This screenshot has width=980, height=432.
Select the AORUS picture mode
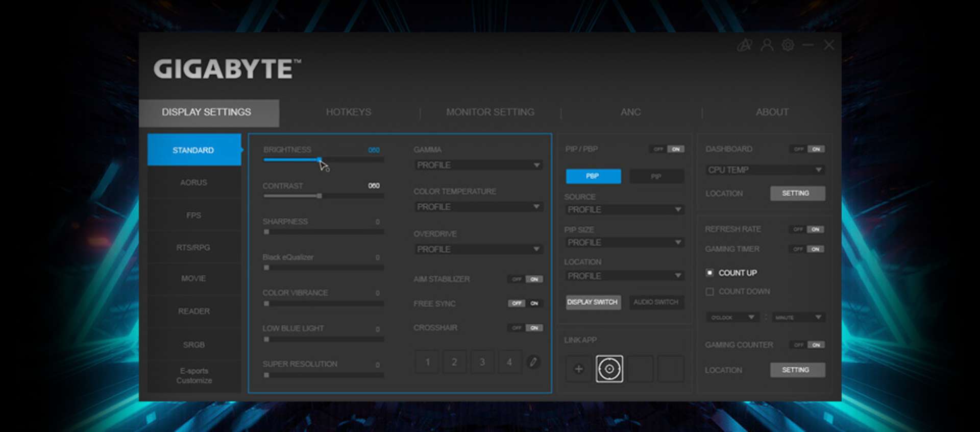point(194,182)
